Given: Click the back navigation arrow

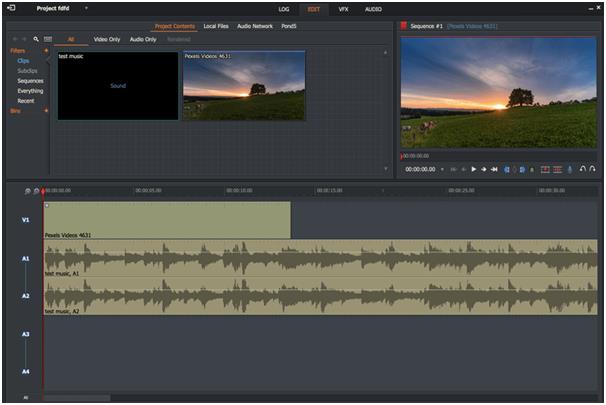Looking at the screenshot, I should (15, 39).
